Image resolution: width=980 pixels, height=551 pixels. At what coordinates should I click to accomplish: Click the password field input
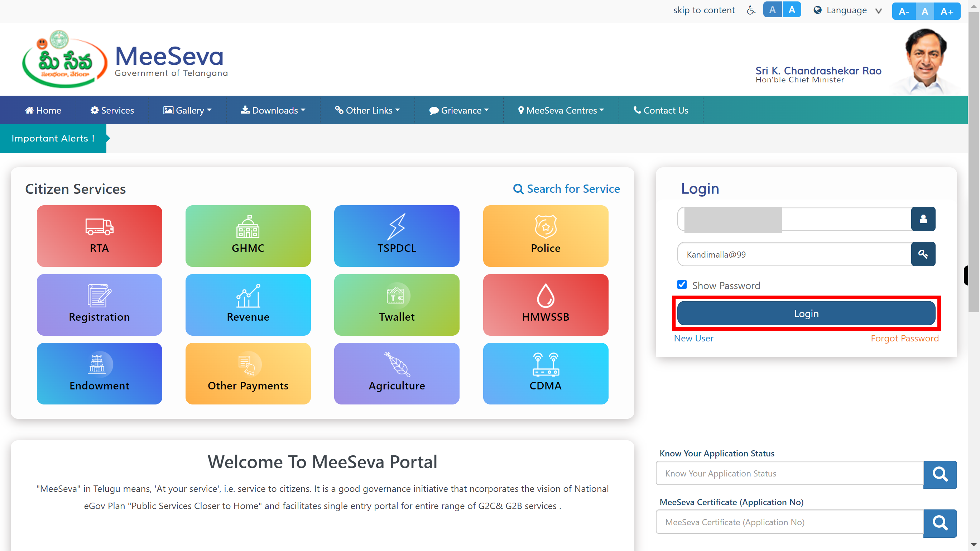(794, 254)
